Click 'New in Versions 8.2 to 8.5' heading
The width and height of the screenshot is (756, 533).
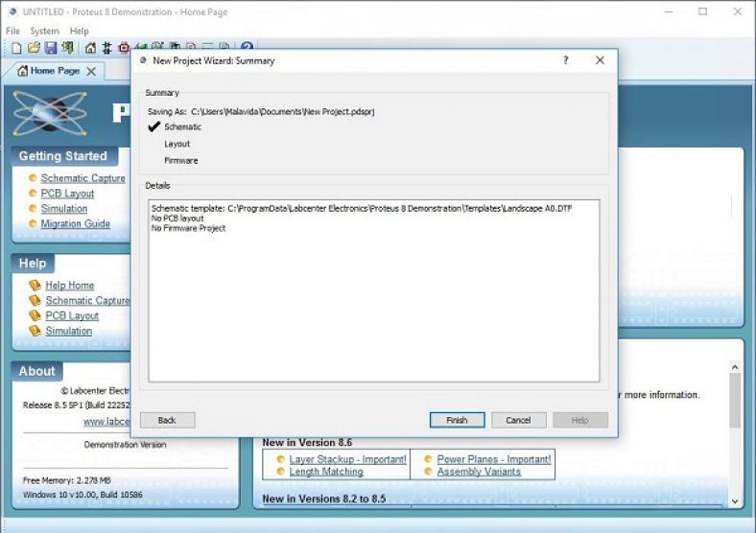pos(323,498)
